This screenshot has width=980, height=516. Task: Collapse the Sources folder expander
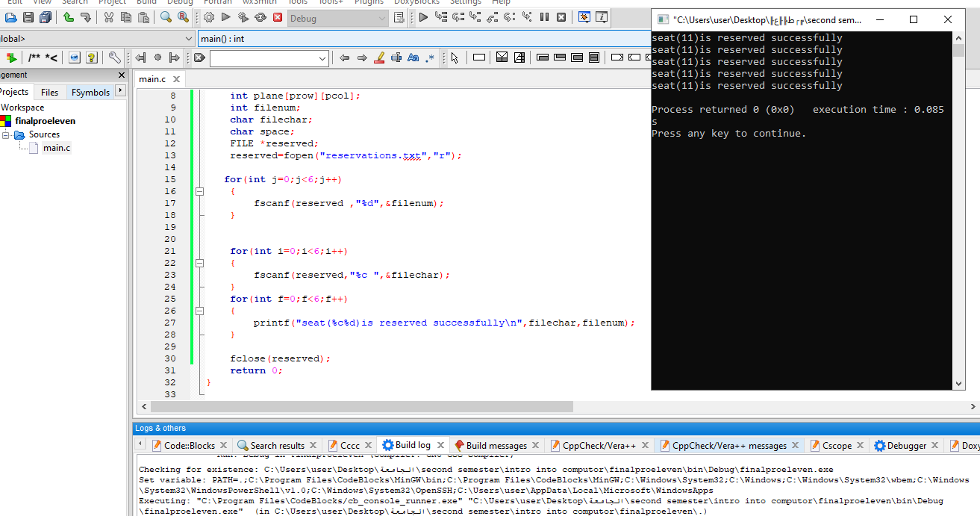(6, 134)
